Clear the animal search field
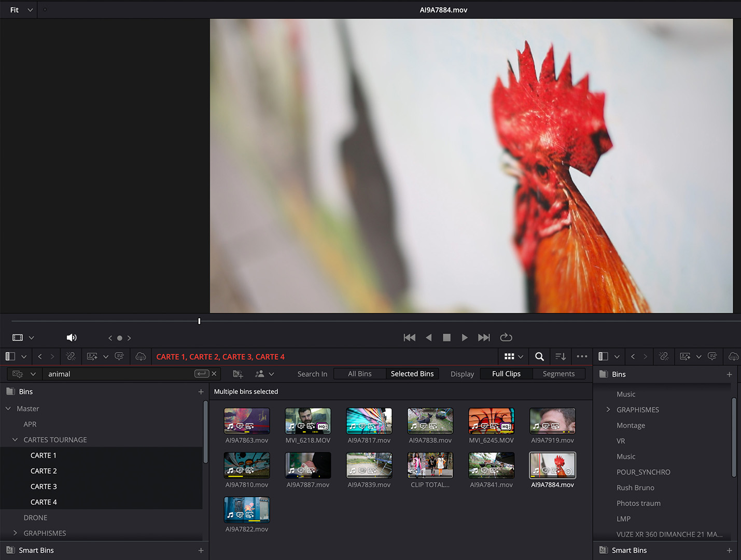Viewport: 741px width, 560px height. tap(214, 374)
